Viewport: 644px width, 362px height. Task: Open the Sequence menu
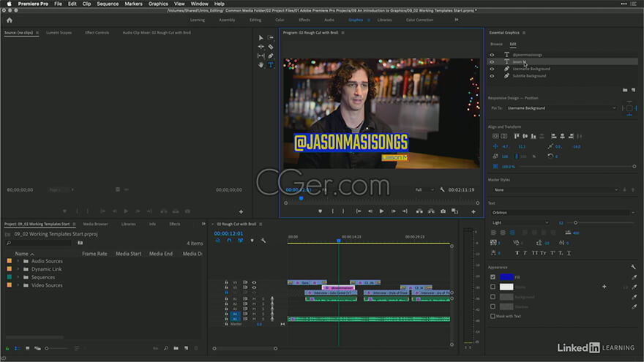[x=108, y=4]
